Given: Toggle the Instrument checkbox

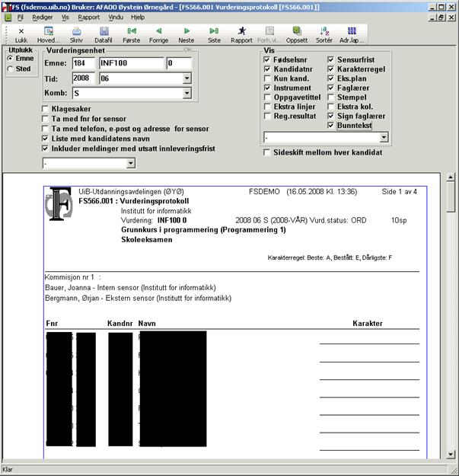Looking at the screenshot, I should pos(267,88).
